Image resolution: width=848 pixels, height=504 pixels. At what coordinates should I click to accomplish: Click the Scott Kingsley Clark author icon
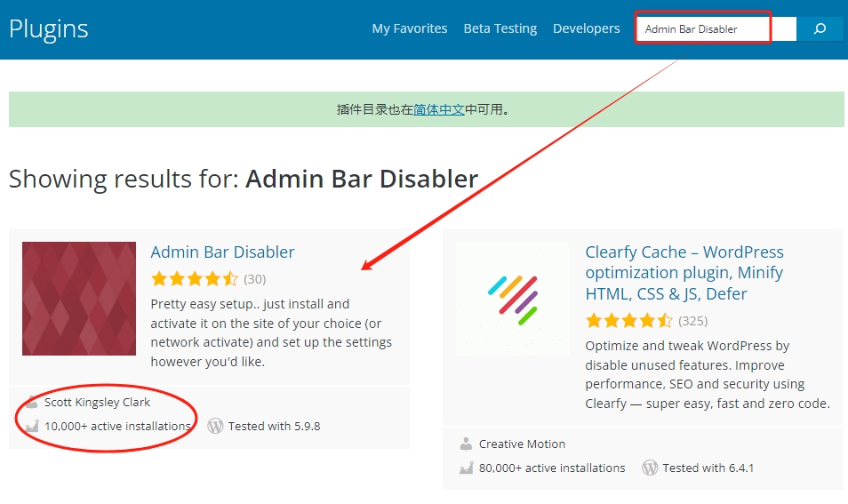point(31,402)
